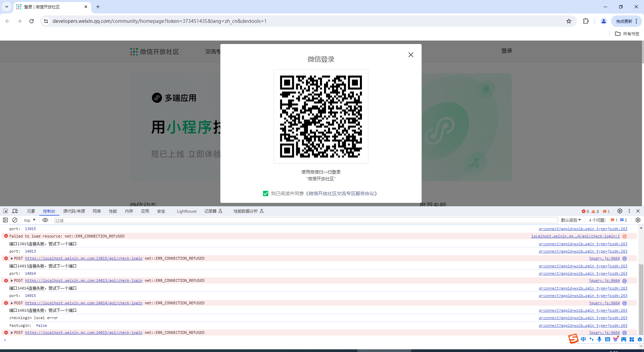The width and height of the screenshot is (644, 352).
Task: Open the Chrome profile avatar
Action: click(x=603, y=21)
